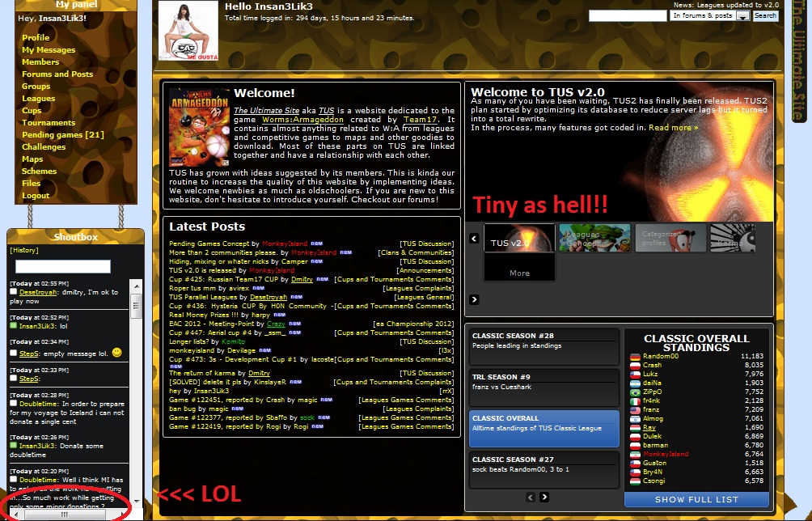This screenshot has height=521, width=812.
Task: Open the 'Pending Games Concept' post
Action: (x=209, y=244)
